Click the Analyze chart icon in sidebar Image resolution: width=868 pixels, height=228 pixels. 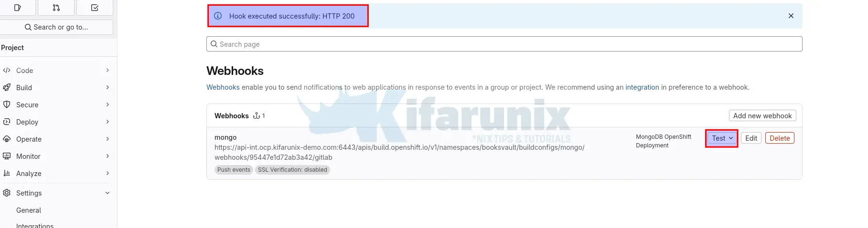click(7, 174)
